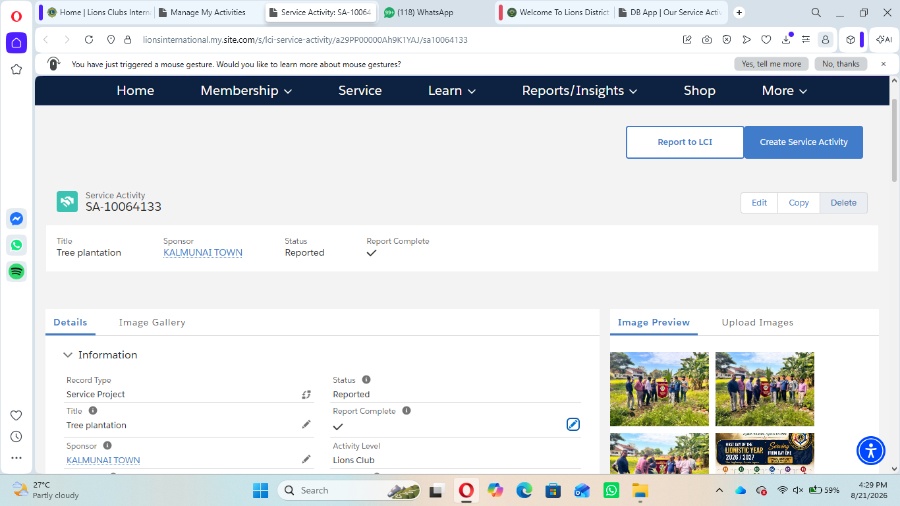Open sidebar Pinboards heart icon
The height and width of the screenshot is (506, 900).
tap(16, 415)
